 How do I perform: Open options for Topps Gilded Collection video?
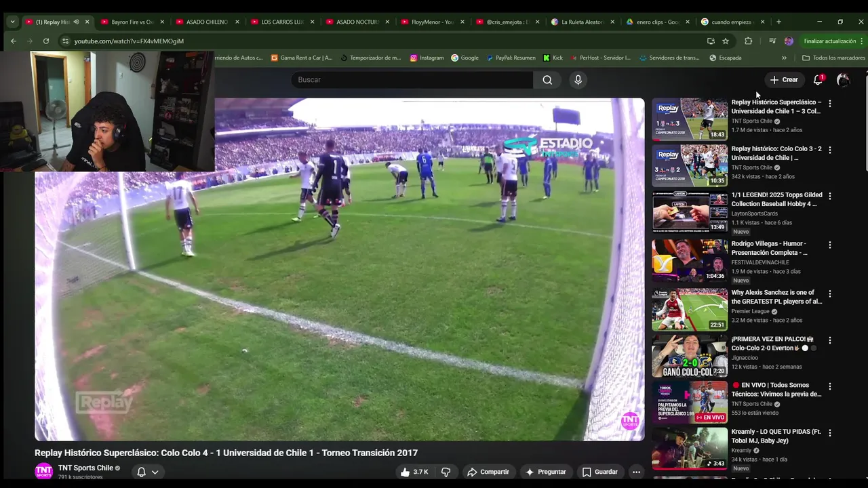point(829,196)
